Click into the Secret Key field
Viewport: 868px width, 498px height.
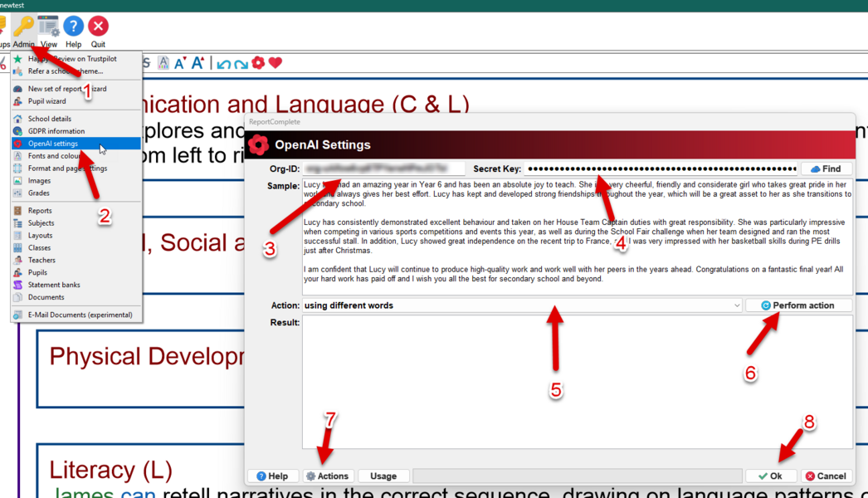coord(661,168)
